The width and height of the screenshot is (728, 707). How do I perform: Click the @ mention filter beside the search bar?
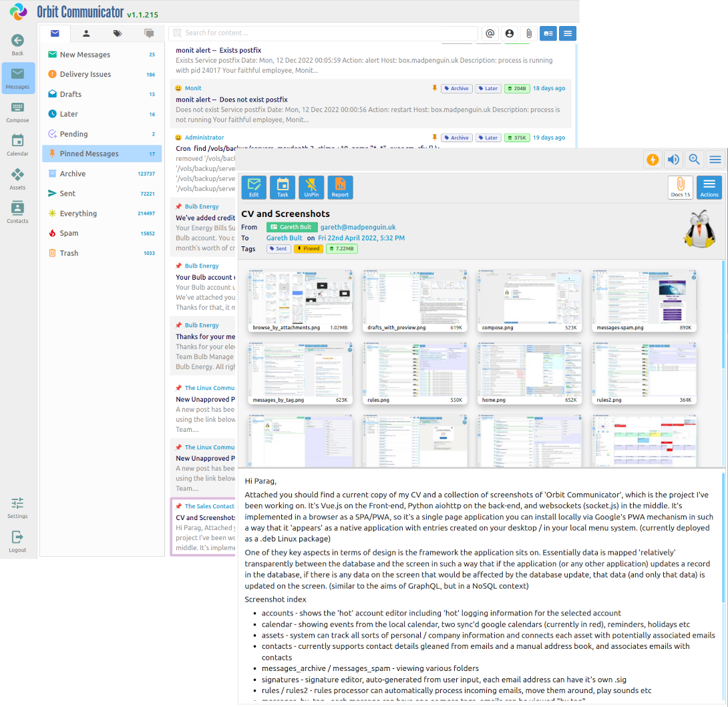point(490,33)
